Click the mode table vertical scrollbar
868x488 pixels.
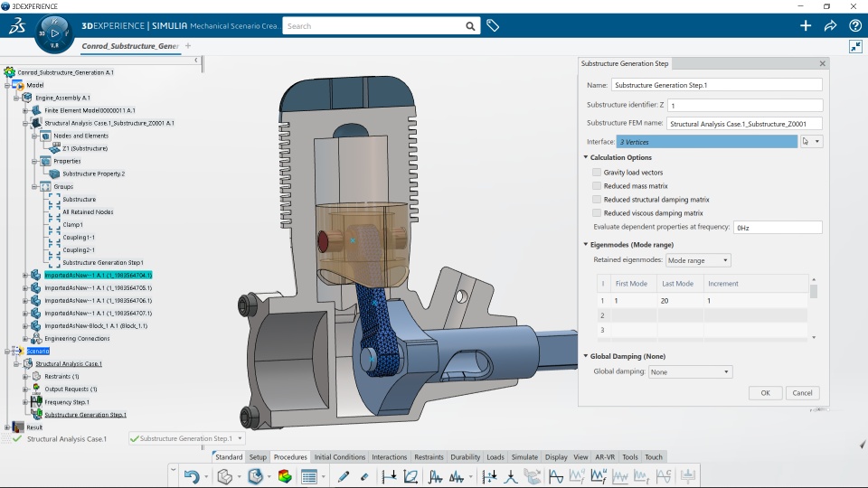(x=813, y=308)
